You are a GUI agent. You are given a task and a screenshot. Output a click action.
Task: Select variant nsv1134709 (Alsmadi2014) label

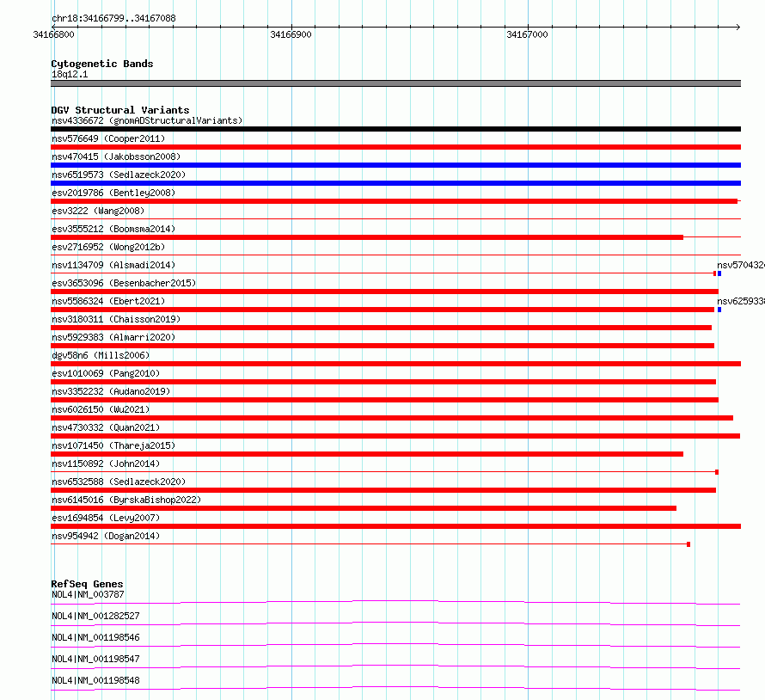tap(113, 265)
